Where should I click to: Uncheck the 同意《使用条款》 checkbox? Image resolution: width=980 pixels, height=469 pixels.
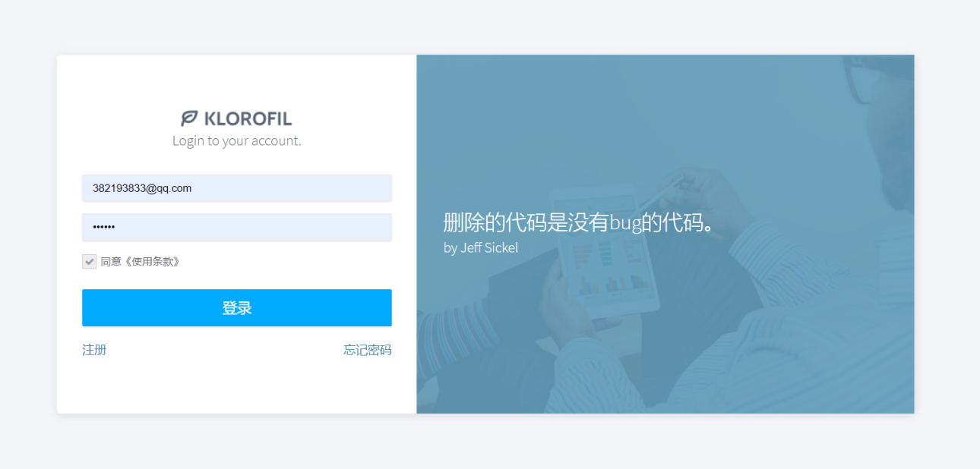pyautogui.click(x=89, y=262)
